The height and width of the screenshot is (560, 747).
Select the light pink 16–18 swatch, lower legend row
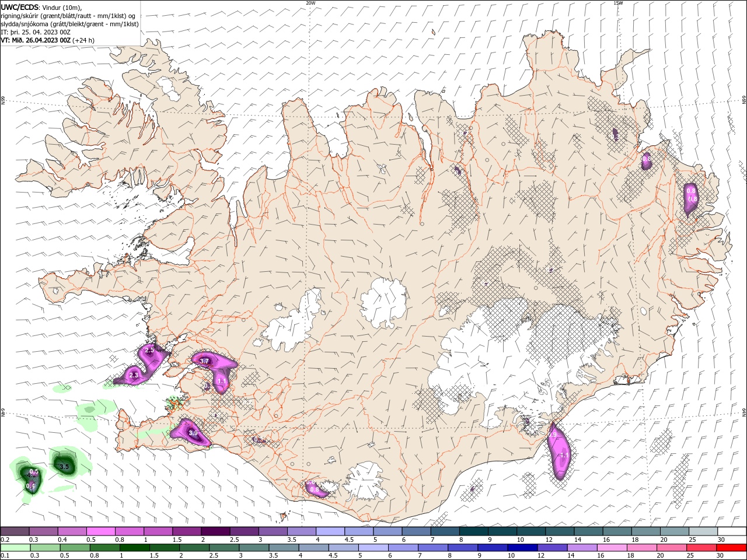(x=612, y=548)
